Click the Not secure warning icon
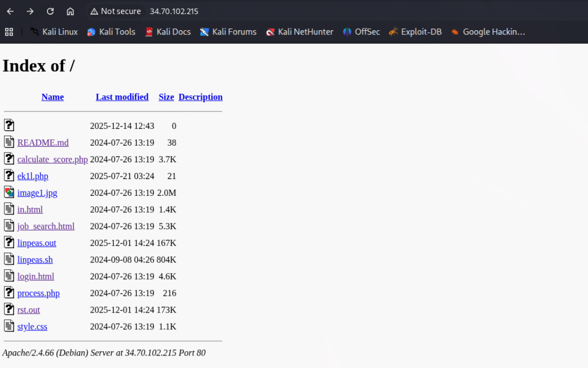This screenshot has width=588, height=368. coord(94,11)
